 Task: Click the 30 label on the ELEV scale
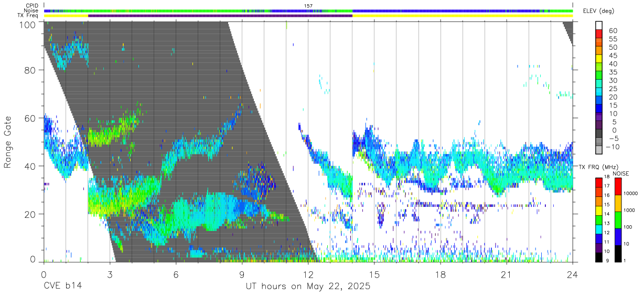[x=612, y=81]
